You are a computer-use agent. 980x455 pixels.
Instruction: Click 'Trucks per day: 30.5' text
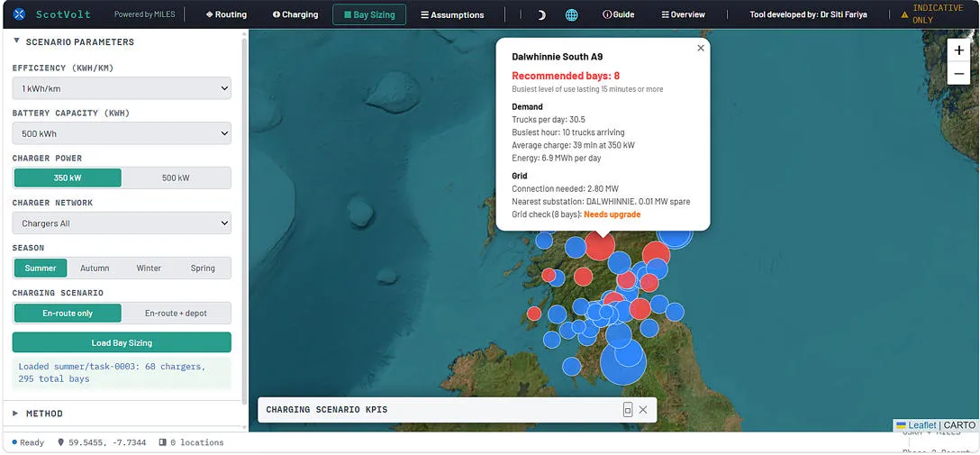[549, 119]
